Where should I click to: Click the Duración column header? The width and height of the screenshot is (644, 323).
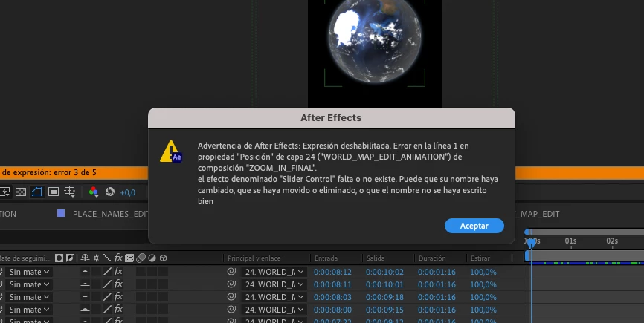[432, 258]
